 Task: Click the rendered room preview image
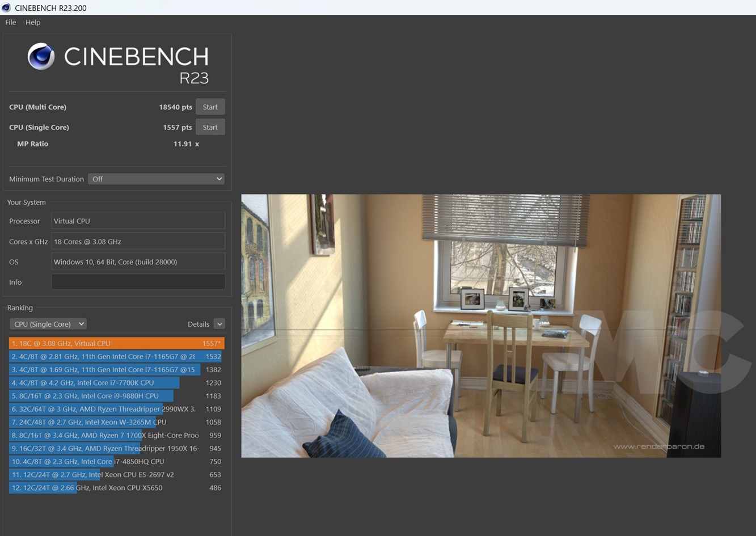click(481, 326)
